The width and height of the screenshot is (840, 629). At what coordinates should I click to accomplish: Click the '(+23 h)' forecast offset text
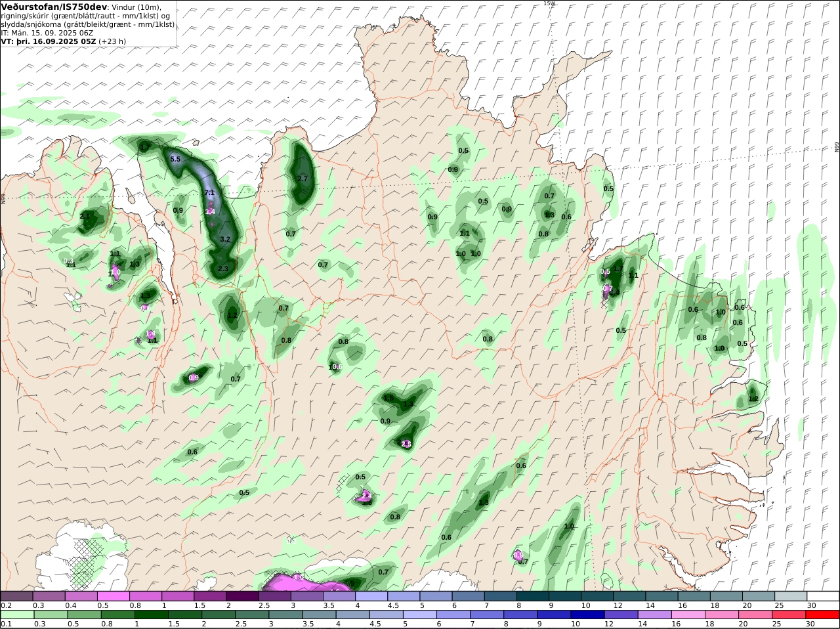112,41
